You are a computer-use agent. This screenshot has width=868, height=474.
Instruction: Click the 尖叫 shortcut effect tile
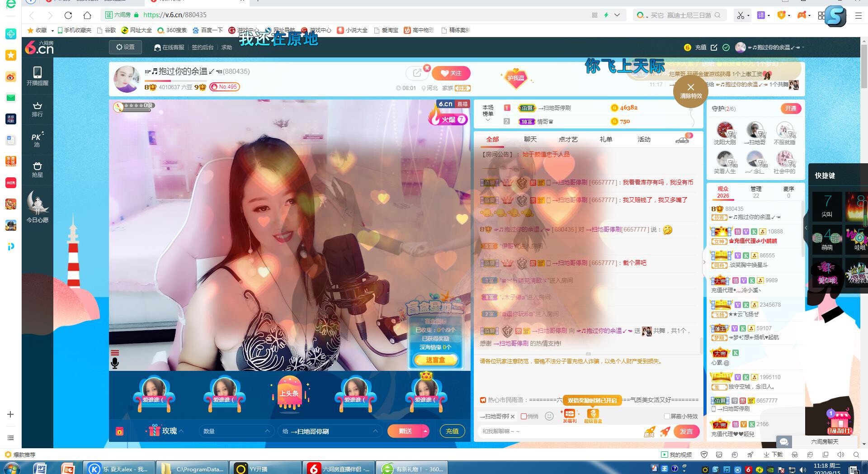(827, 206)
